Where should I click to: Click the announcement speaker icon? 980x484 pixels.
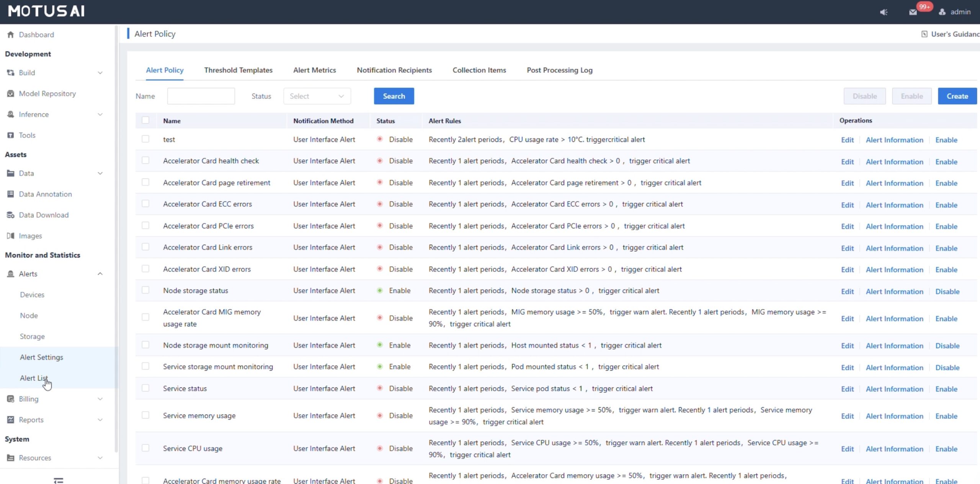(x=884, y=12)
